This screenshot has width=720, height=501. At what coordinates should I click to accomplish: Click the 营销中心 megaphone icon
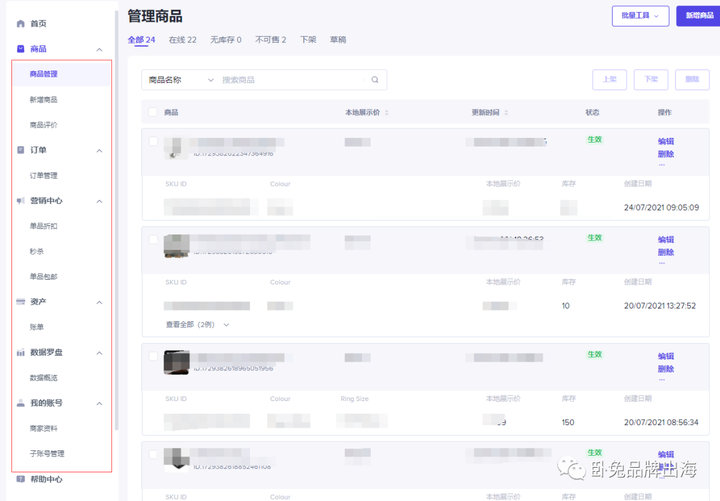(21, 201)
